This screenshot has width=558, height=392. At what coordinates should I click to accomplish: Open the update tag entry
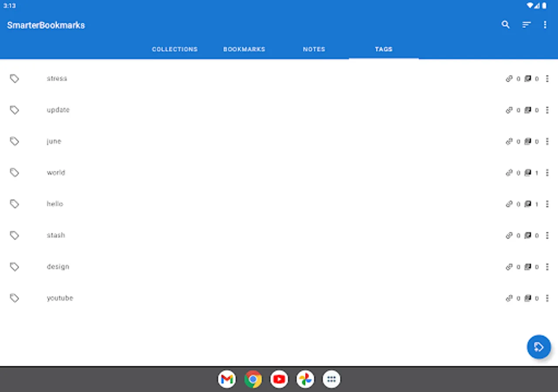coord(58,110)
